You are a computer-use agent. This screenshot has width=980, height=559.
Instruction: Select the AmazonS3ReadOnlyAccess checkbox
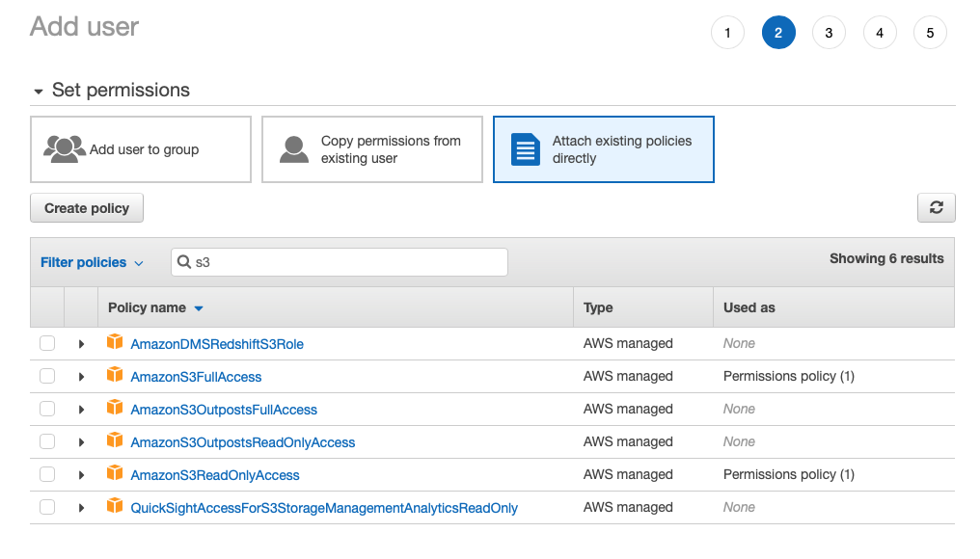pos(46,474)
